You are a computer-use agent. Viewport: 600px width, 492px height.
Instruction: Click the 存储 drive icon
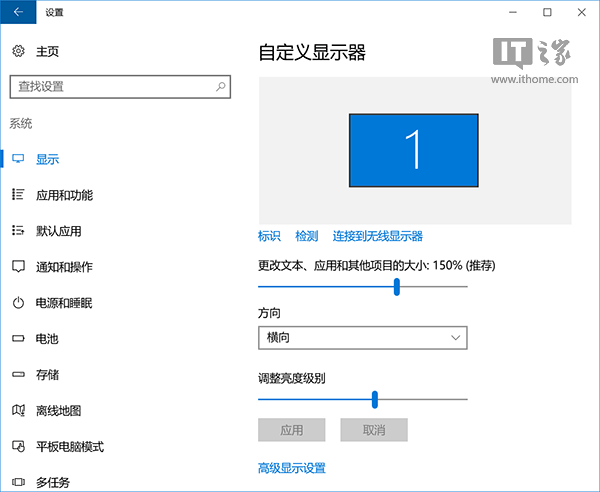tap(18, 374)
